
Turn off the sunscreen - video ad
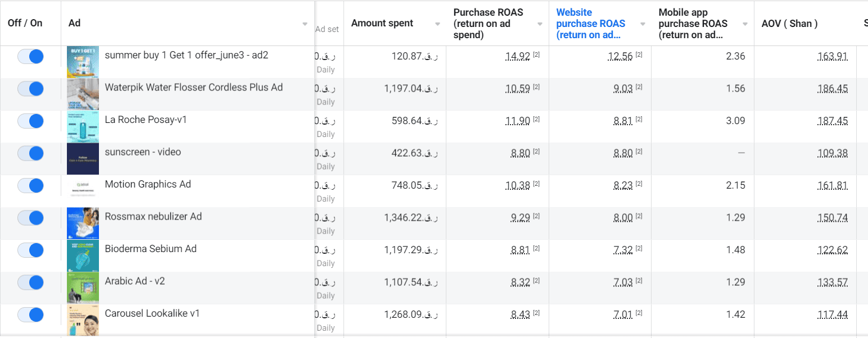coord(30,153)
